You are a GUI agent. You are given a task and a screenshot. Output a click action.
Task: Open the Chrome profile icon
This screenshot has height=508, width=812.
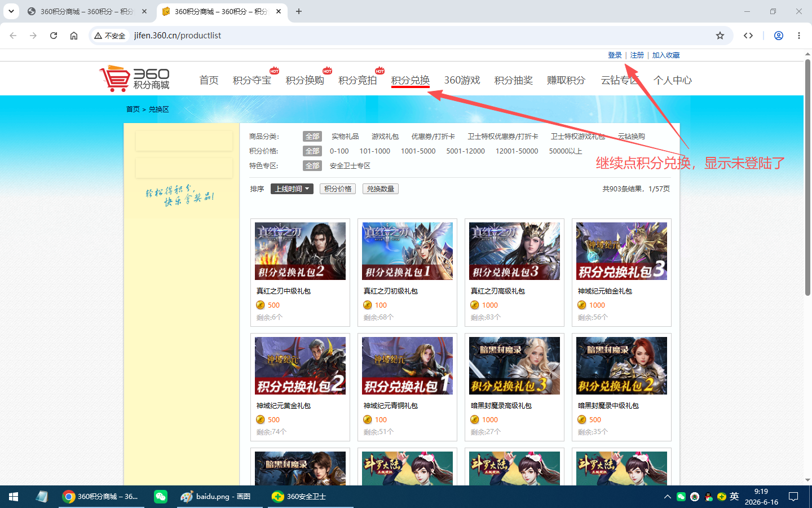(779, 36)
